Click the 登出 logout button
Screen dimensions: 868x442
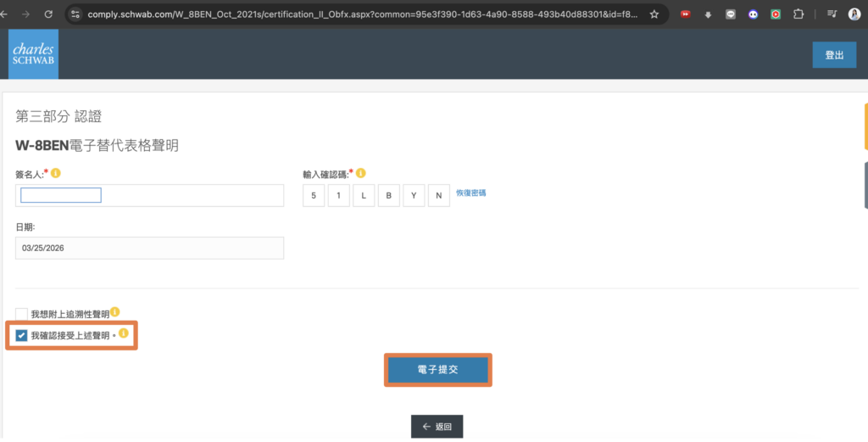(834, 55)
